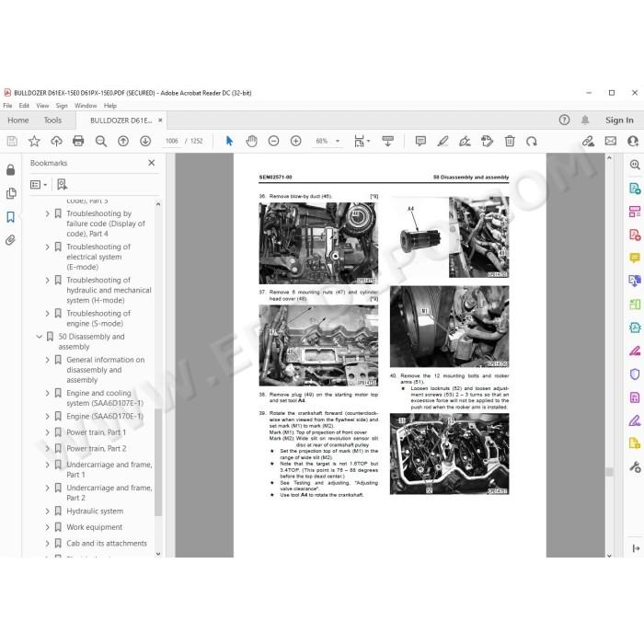Viewport: 644px width, 644px height.
Task: Activate the Hand pan tool
Action: pyautogui.click(x=251, y=142)
